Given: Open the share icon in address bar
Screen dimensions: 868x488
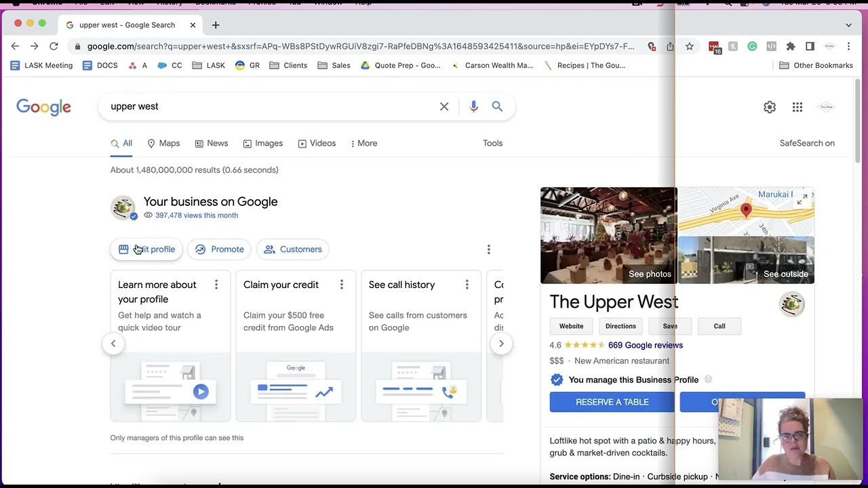Looking at the screenshot, I should click(670, 46).
